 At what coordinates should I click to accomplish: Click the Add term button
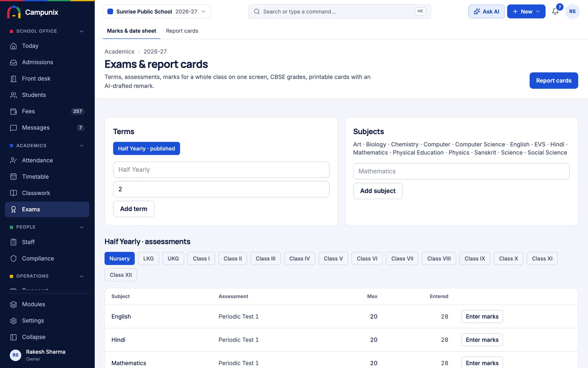134,209
